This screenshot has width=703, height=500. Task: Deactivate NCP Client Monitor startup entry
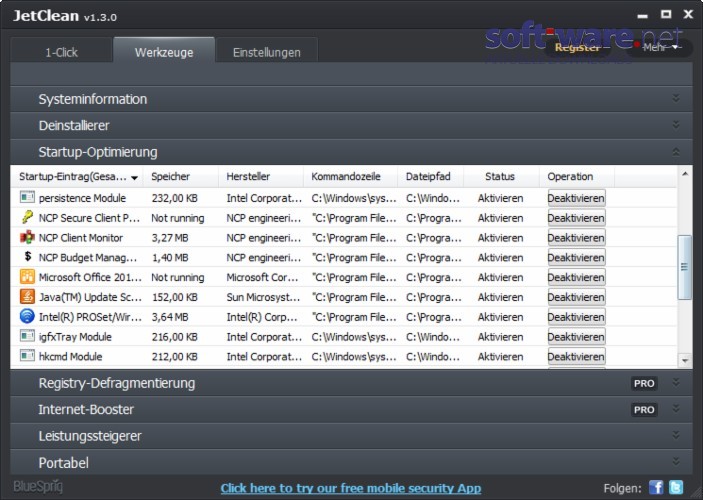pos(577,237)
